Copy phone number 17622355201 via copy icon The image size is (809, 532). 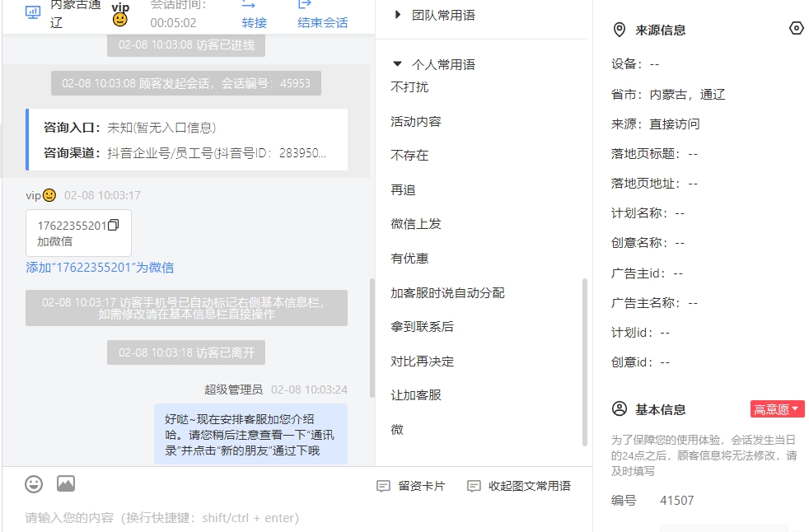(x=114, y=225)
